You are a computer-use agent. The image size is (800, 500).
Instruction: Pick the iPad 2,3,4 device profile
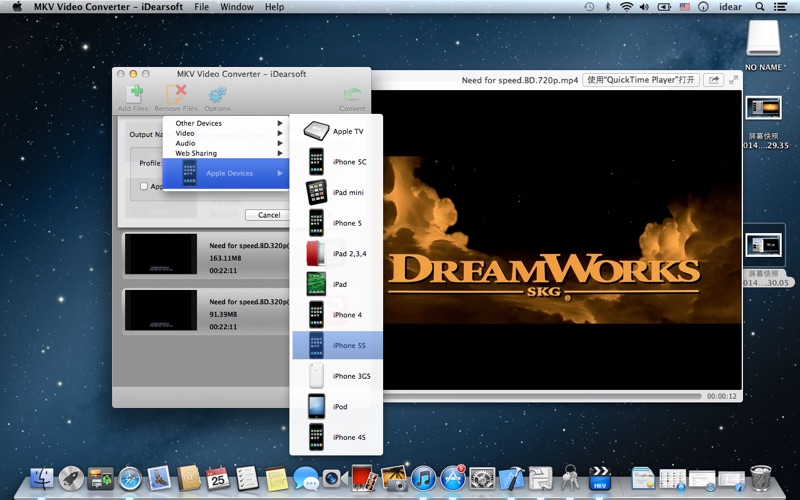[x=336, y=254]
